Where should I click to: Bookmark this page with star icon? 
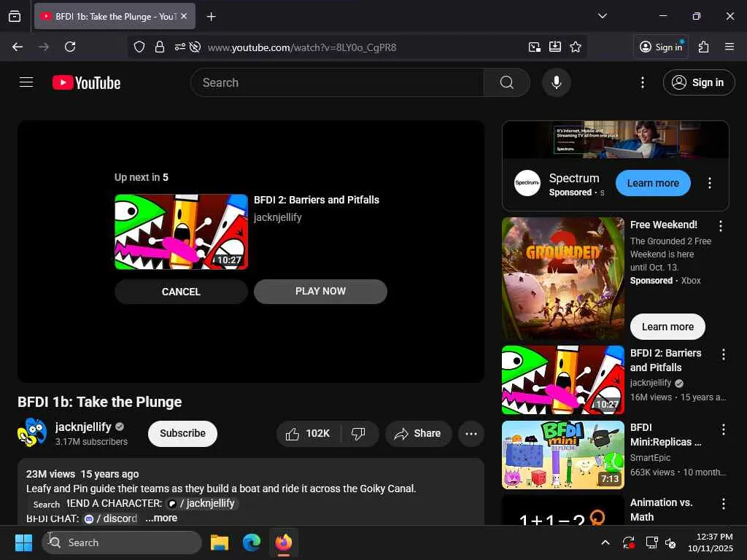click(x=576, y=47)
